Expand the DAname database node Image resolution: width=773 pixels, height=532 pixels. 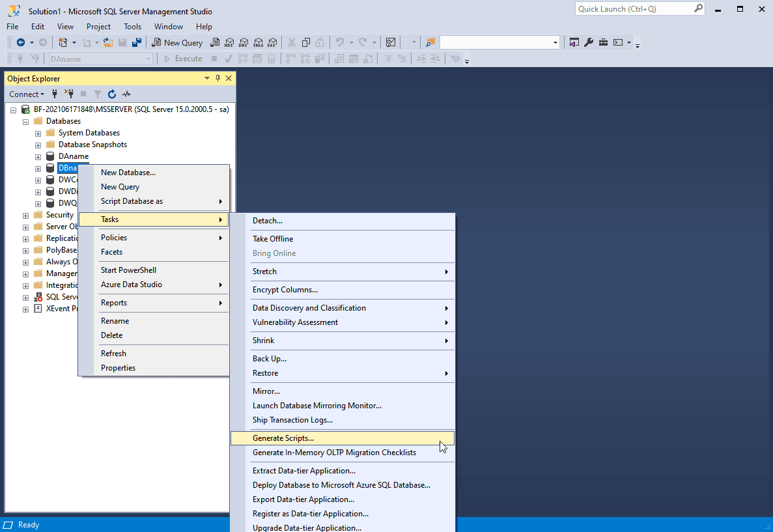coord(38,157)
